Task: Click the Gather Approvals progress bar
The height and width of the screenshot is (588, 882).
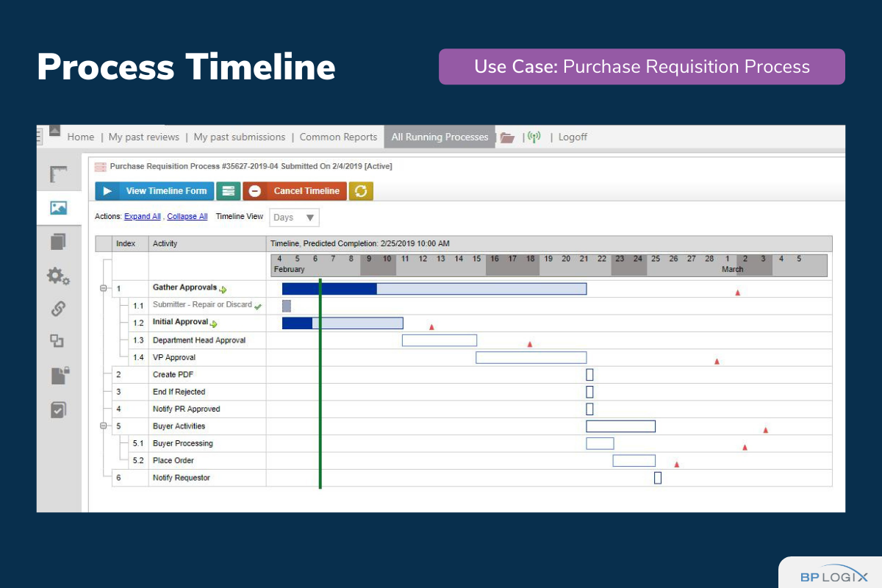Action: (x=434, y=288)
